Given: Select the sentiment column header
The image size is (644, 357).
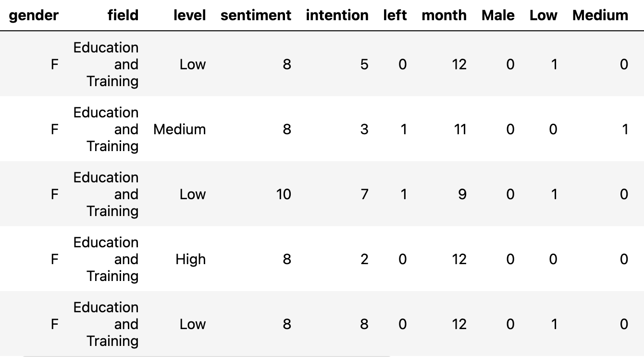Looking at the screenshot, I should 256,15.
